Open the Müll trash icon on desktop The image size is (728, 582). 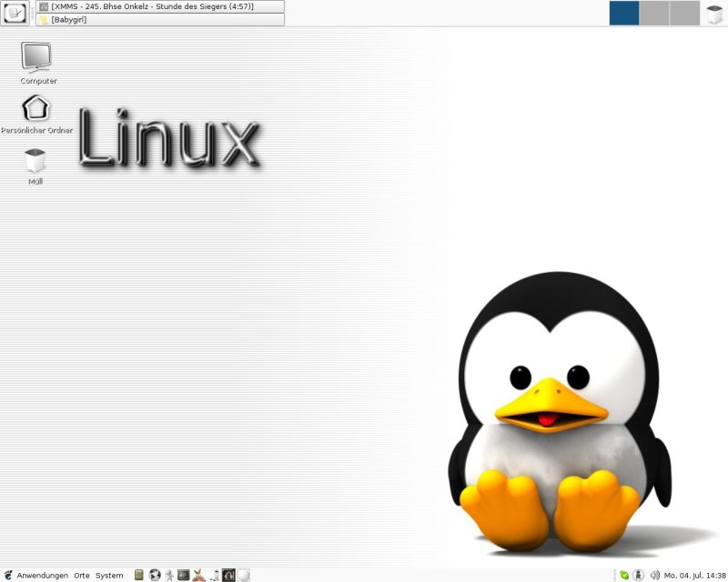click(x=35, y=166)
